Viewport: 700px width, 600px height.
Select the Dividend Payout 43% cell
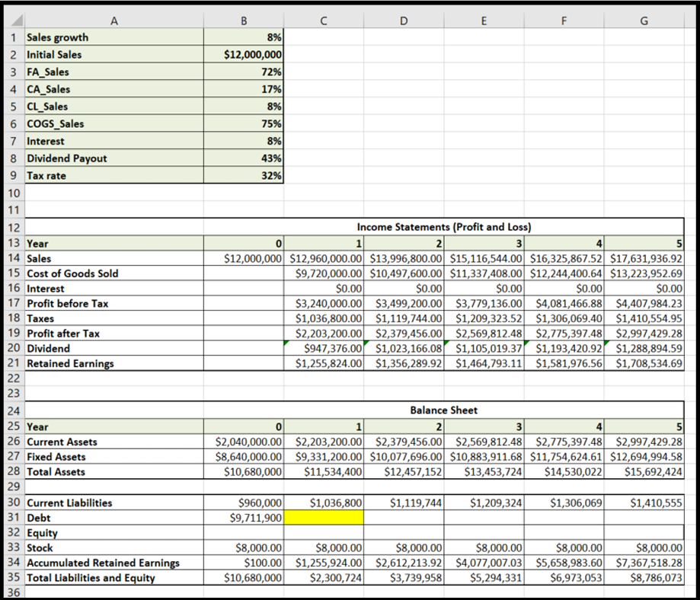click(244, 158)
